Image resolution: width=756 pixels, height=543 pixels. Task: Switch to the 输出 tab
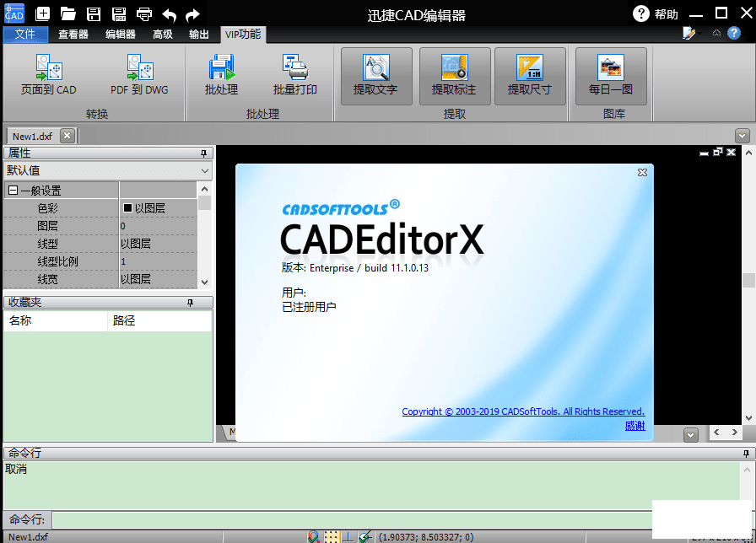199,35
